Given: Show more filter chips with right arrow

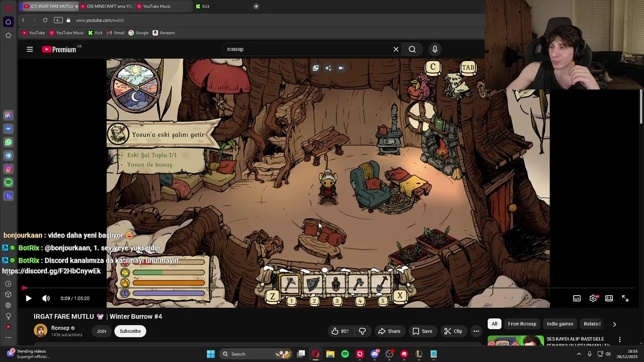Looking at the screenshot, I should tap(614, 324).
